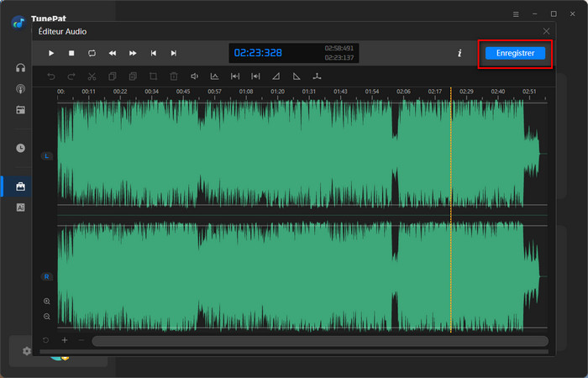
Task: Click the 00:22 mark on timeline ruler
Action: (120, 92)
